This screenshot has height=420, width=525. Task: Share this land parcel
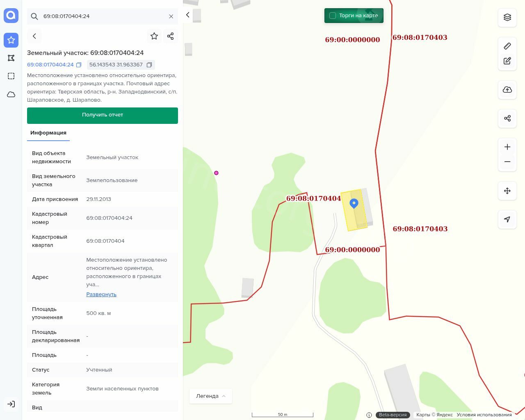(171, 36)
